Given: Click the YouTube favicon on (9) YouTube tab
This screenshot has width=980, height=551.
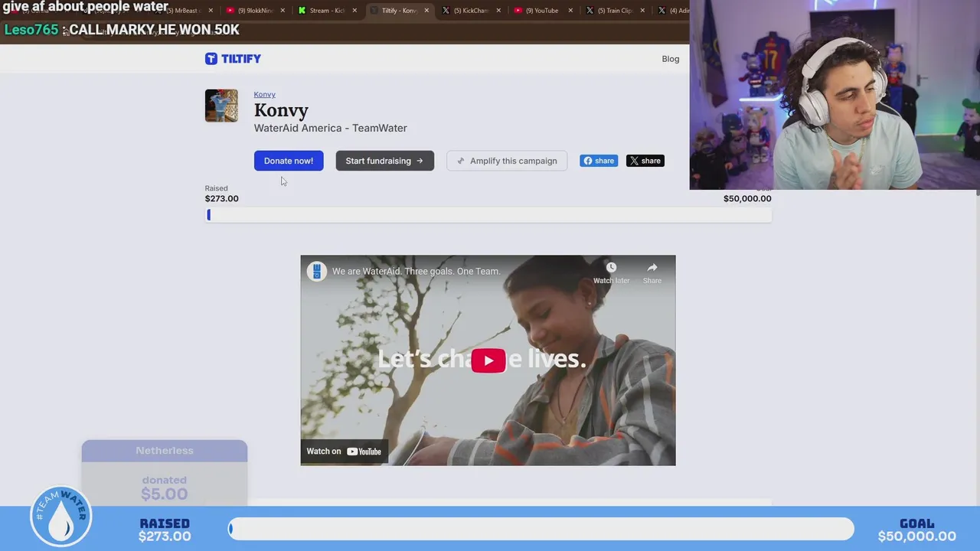Looking at the screenshot, I should (518, 11).
